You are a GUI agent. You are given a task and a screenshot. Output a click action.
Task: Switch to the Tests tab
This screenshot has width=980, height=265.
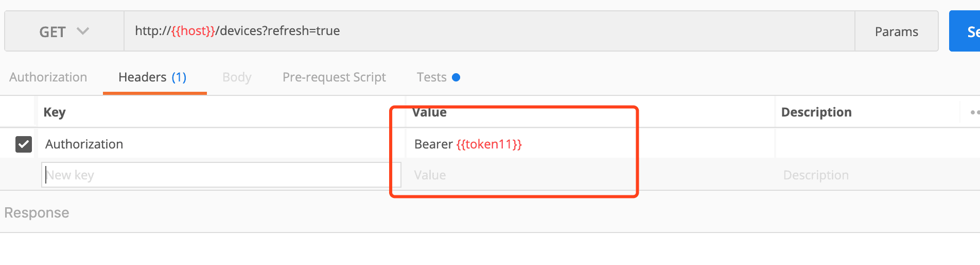tap(438, 77)
